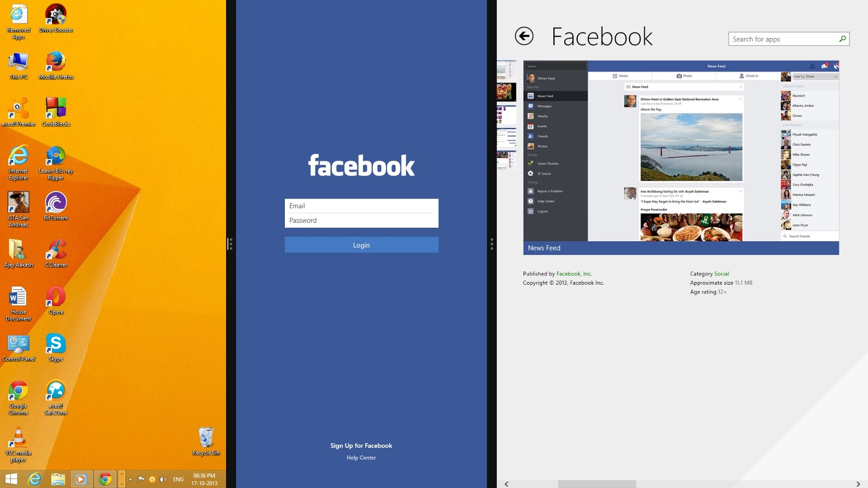868x488 pixels.
Task: Switch to Google Chrome in the taskbar
Action: pos(105,479)
